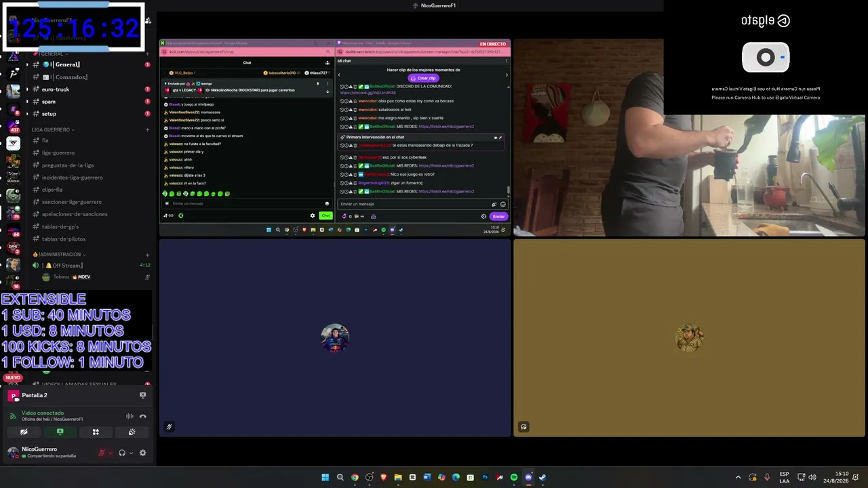Open Windows taskbar search
The height and width of the screenshot is (488, 868).
340,477
